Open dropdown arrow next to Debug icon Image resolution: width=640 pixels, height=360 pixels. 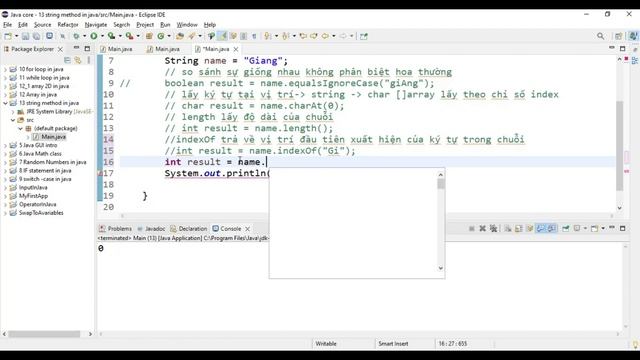84,36
